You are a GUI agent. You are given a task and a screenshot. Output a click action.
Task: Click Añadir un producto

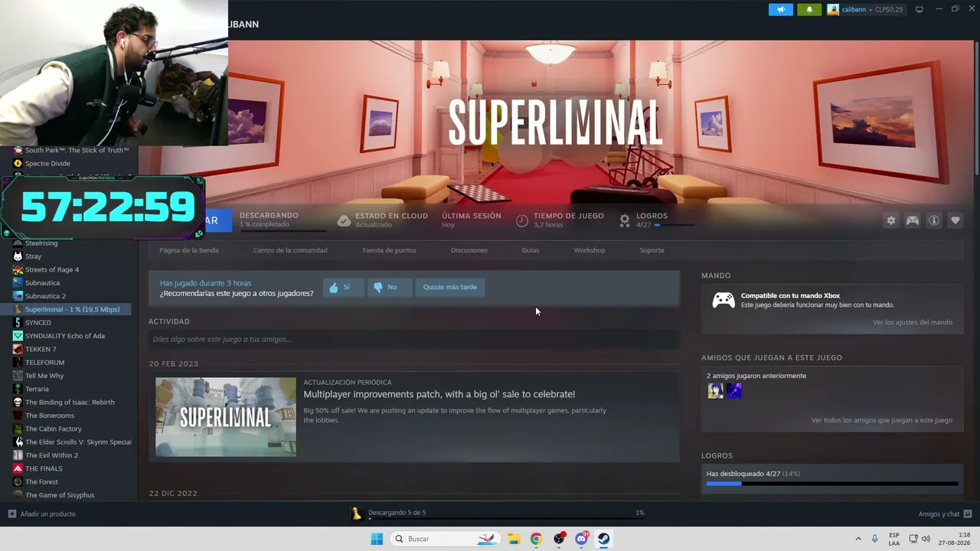click(x=42, y=514)
